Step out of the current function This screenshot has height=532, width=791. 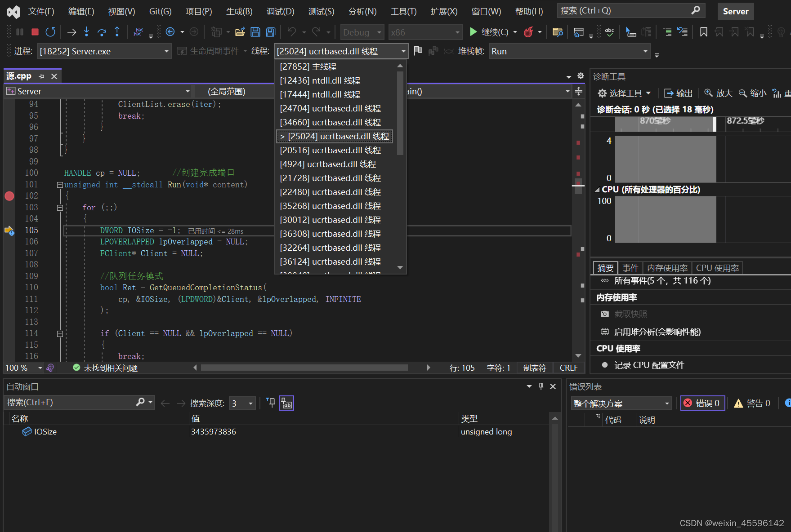tap(117, 32)
